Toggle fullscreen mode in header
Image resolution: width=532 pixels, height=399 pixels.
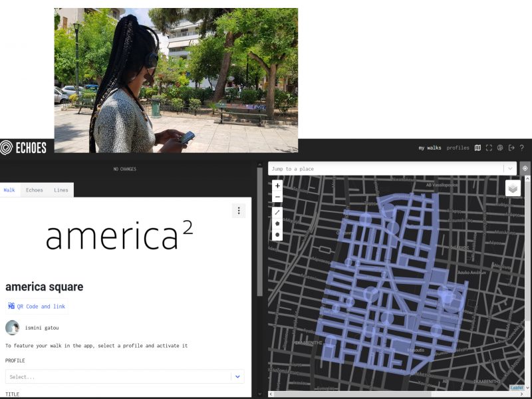(x=489, y=148)
